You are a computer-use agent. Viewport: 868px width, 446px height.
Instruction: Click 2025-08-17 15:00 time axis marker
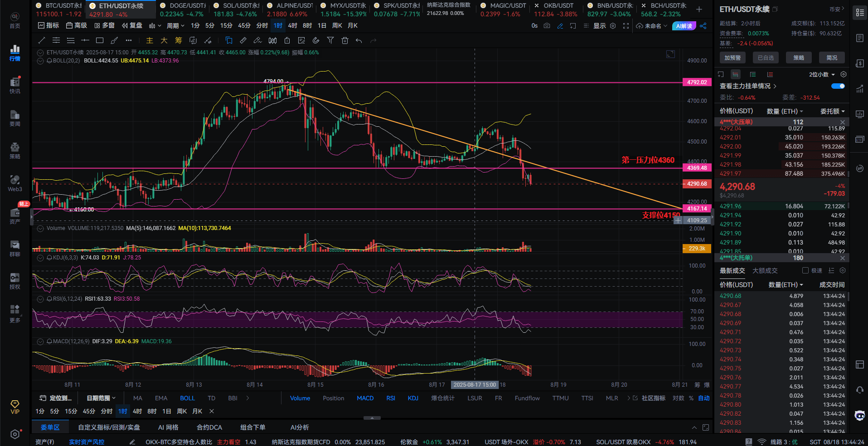tap(475, 385)
